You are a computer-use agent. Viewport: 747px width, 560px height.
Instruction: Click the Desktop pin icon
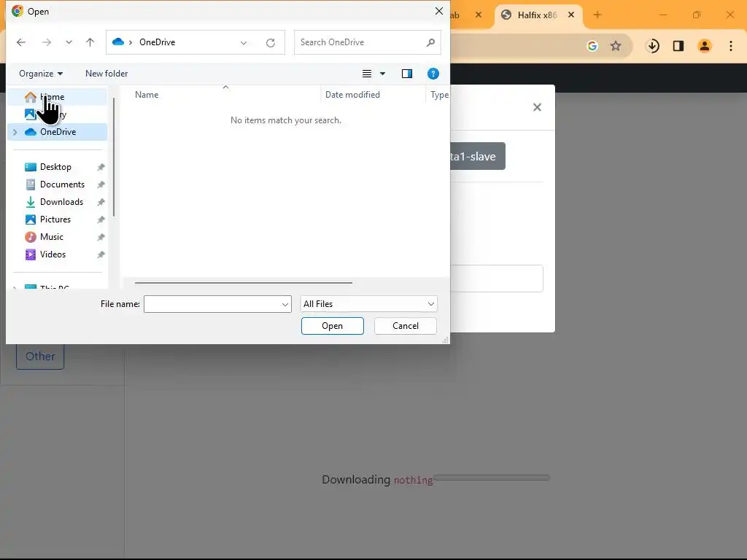(101, 167)
